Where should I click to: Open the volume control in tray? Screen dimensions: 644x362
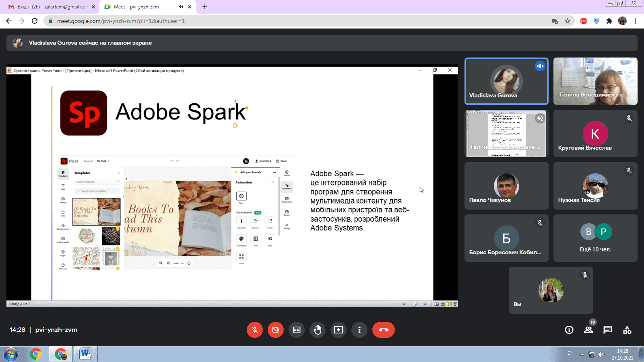[x=601, y=354]
